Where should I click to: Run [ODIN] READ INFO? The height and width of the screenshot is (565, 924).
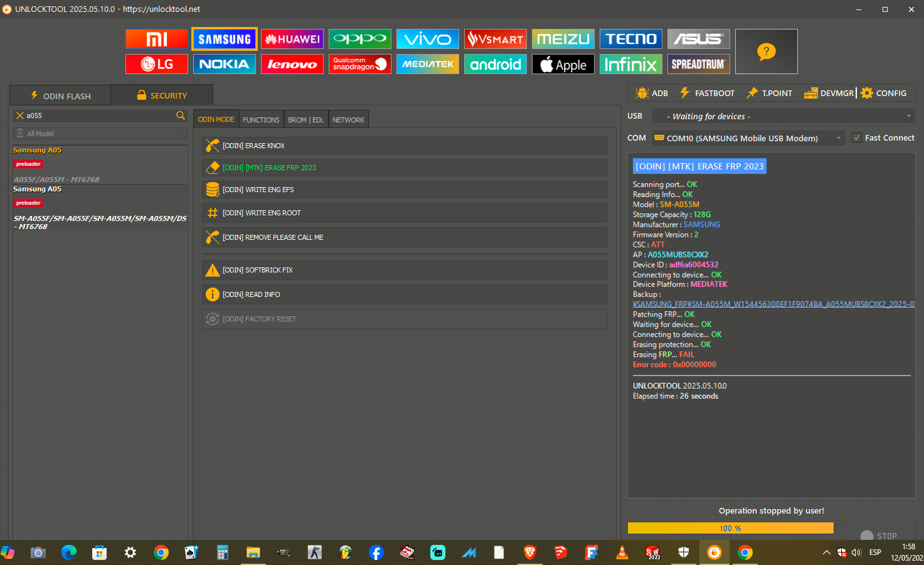pyautogui.click(x=405, y=294)
